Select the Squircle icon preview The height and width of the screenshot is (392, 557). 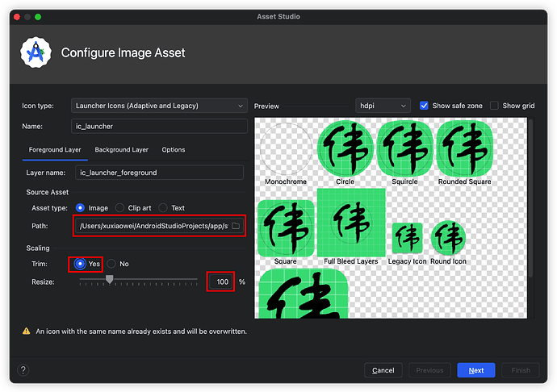pos(404,148)
